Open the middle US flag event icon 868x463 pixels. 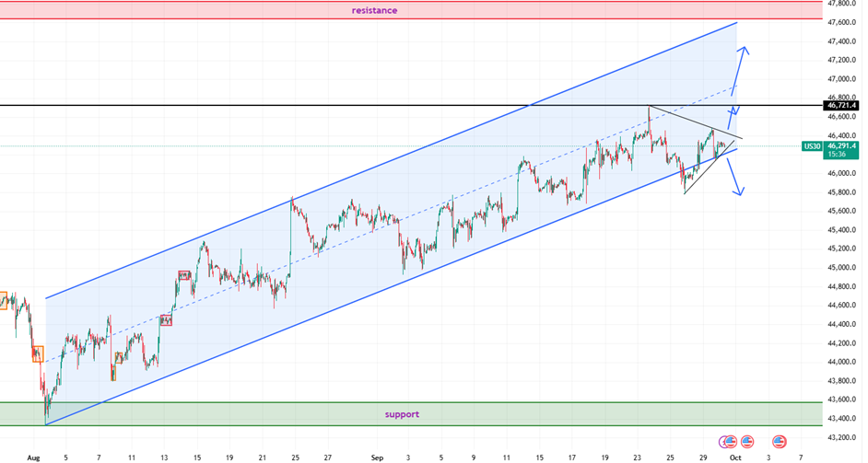click(x=746, y=442)
